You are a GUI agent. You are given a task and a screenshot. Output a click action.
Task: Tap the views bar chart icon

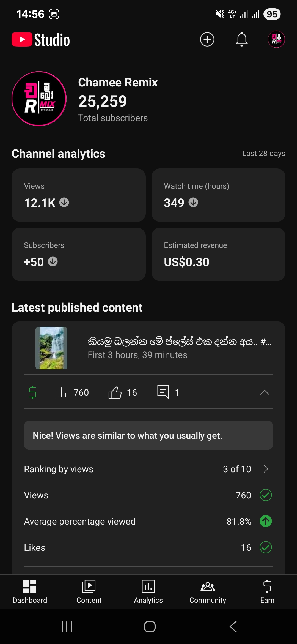61,392
